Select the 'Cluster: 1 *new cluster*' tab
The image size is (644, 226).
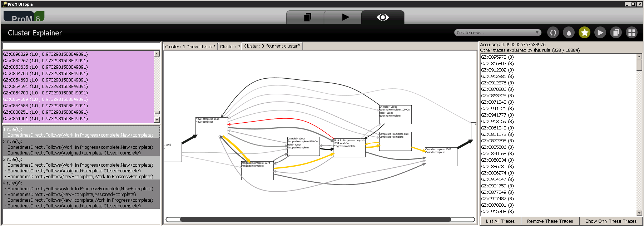pyautogui.click(x=190, y=46)
